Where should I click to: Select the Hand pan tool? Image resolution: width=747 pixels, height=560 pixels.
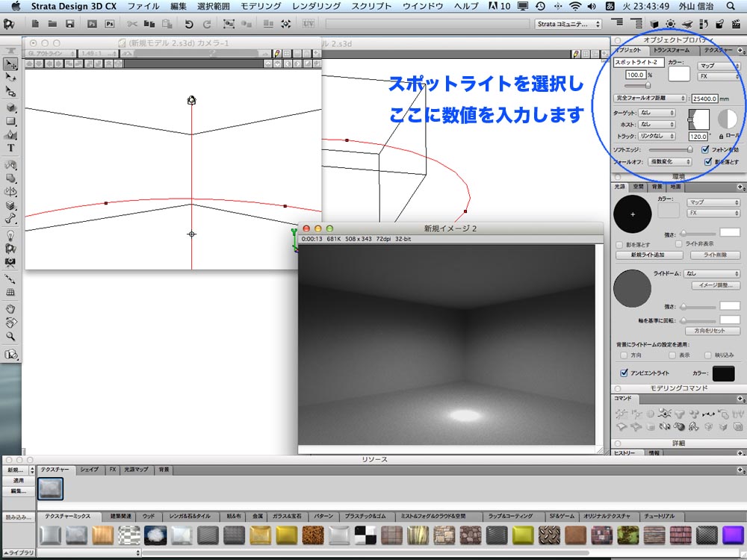[x=10, y=309]
